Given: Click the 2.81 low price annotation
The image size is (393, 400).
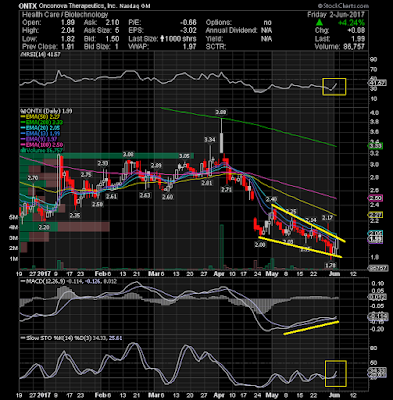Looking at the screenshot, I should (x=207, y=183).
